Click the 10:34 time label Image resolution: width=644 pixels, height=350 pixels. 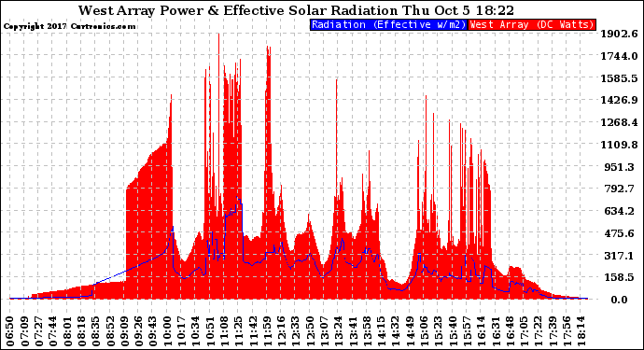[196, 331]
